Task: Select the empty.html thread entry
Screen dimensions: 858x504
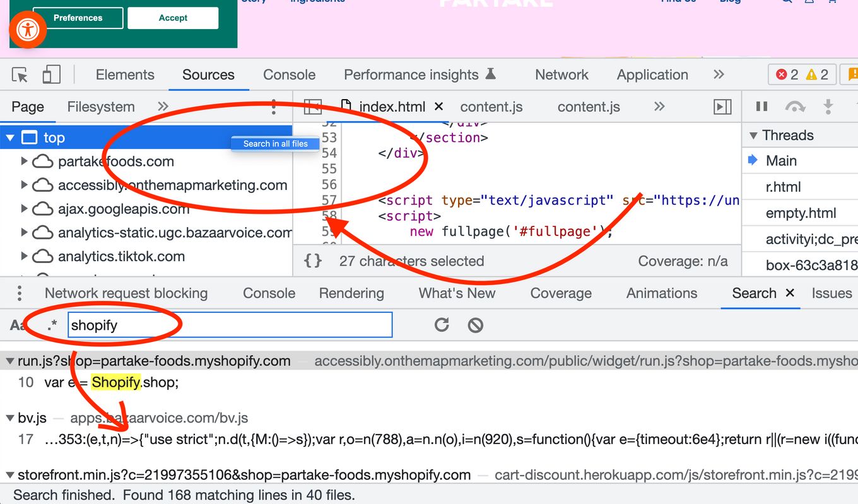Action: pos(801,213)
